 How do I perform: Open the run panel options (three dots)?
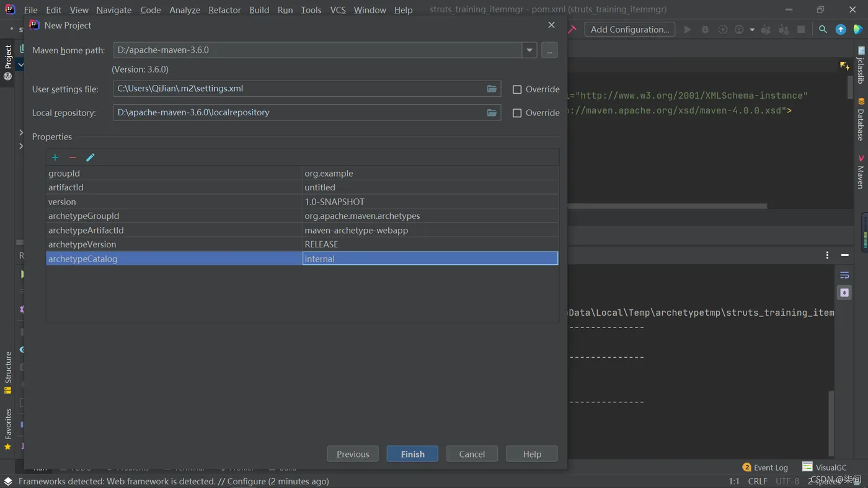(827, 255)
